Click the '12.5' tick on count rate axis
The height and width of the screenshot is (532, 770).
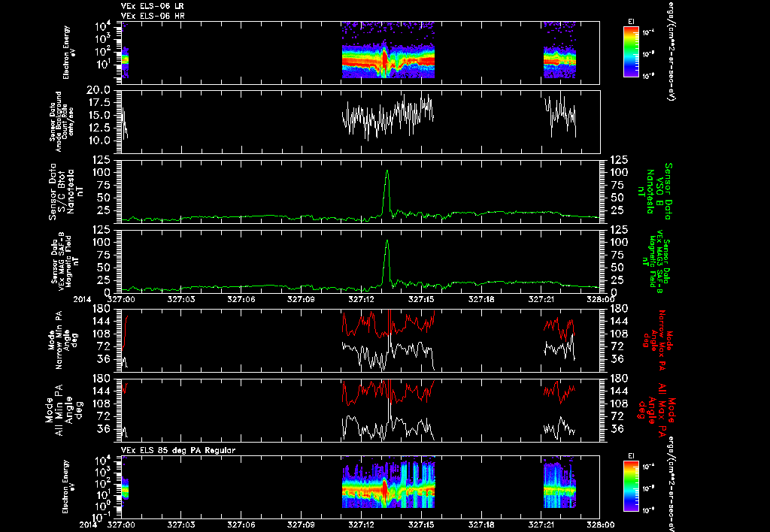100,128
